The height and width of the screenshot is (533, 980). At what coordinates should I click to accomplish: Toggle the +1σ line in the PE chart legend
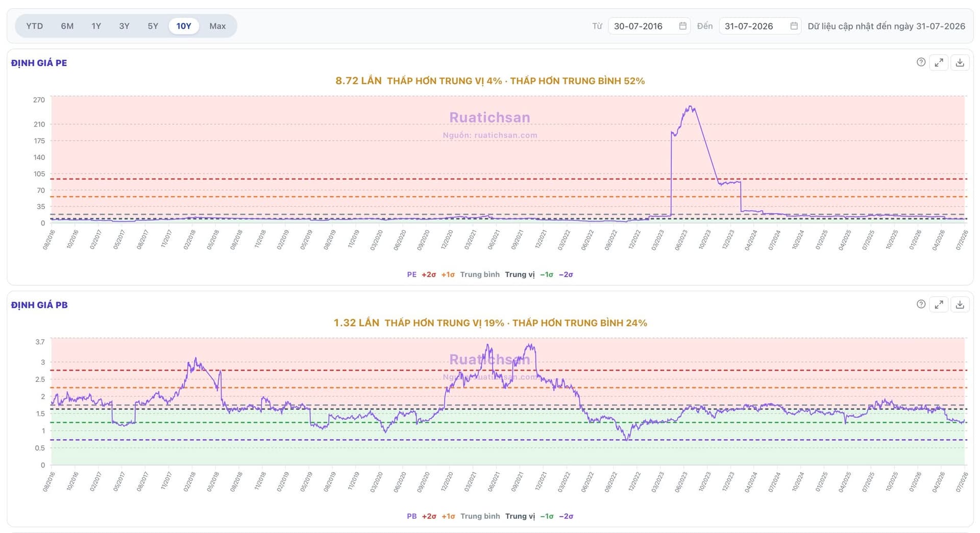click(x=448, y=275)
